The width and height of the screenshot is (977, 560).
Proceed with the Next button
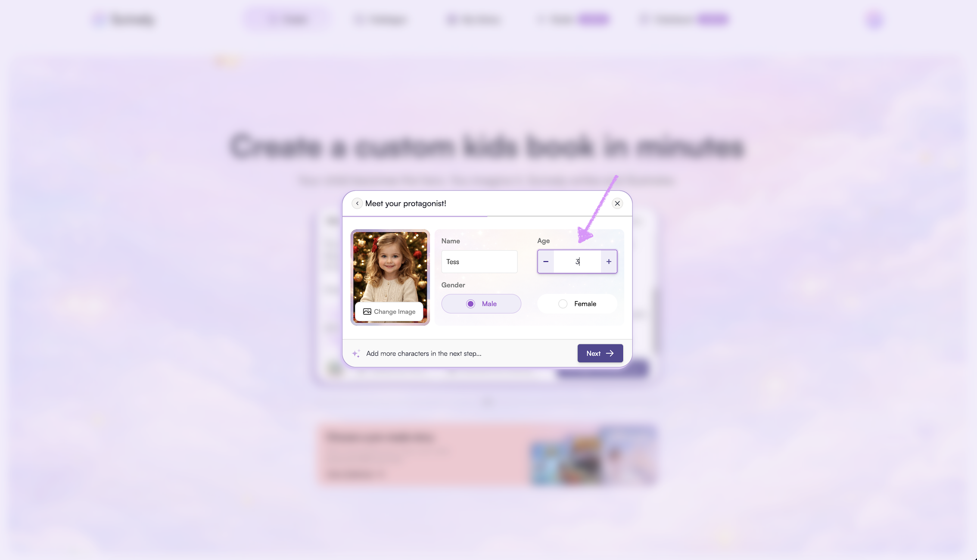pos(600,353)
